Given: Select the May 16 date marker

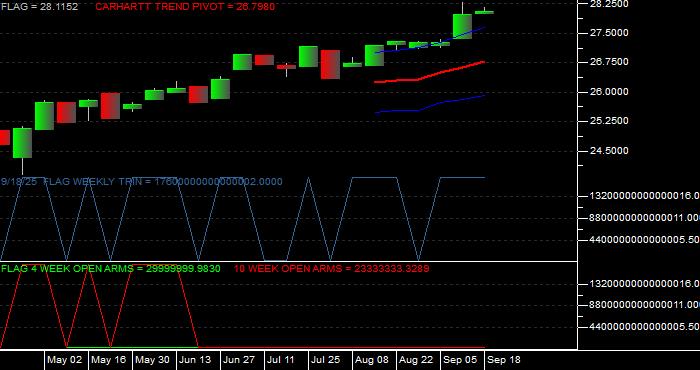Looking at the screenshot, I should [108, 360].
